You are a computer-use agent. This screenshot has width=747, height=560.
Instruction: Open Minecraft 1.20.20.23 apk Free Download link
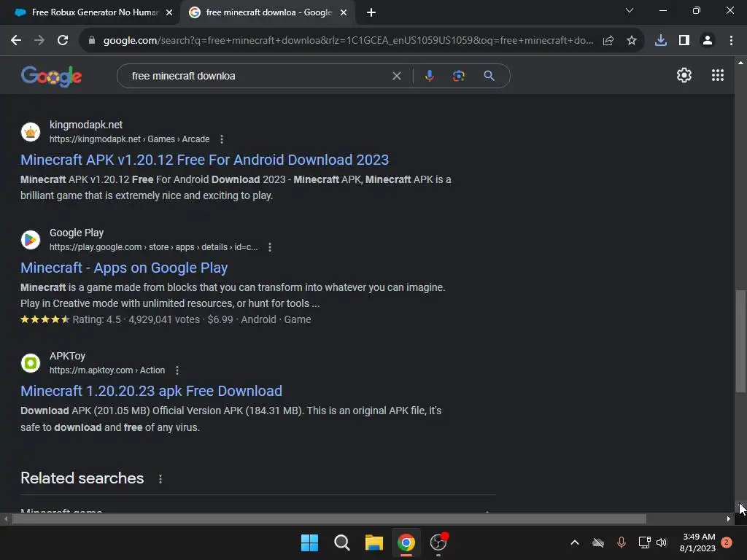coord(151,391)
